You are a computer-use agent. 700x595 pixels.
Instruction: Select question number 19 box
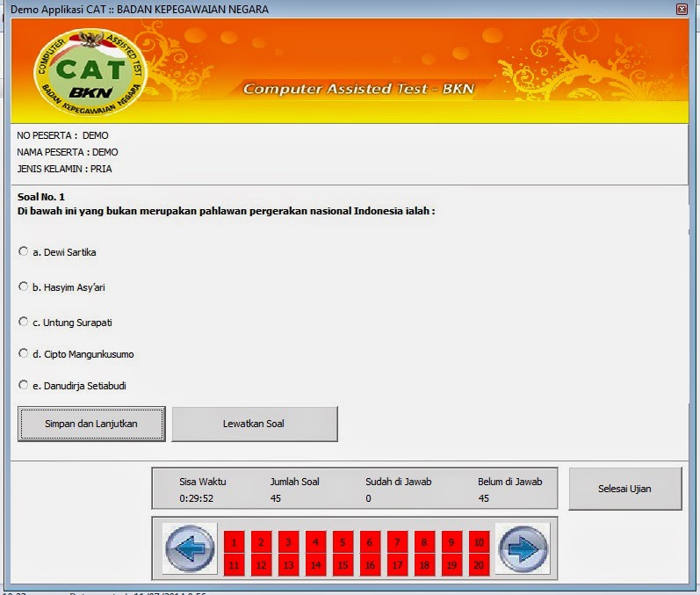[x=451, y=564]
